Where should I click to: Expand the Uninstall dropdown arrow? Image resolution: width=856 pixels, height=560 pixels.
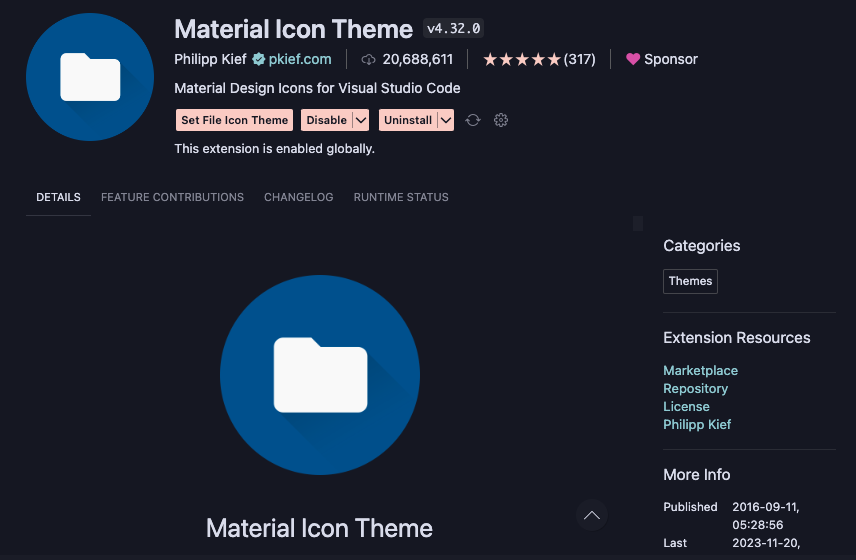(446, 120)
